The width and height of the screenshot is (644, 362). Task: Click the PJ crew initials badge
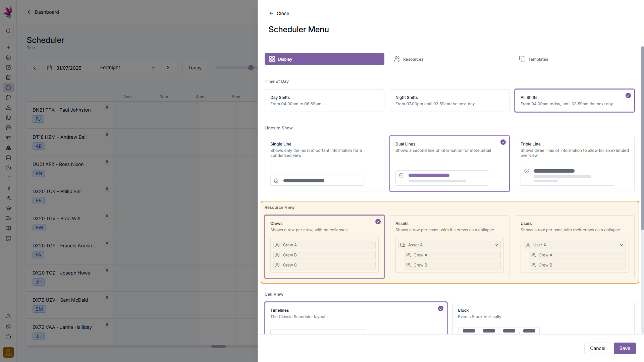point(38,119)
